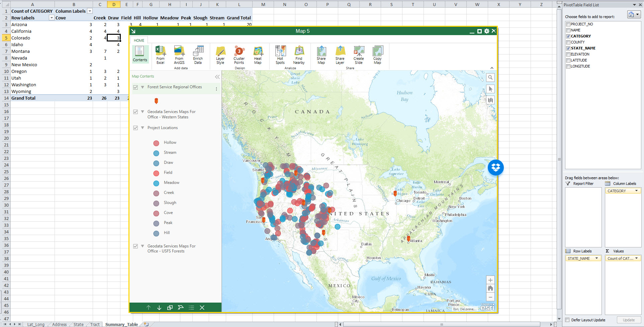The width and height of the screenshot is (644, 327).
Task: Open STATE_NAME field dropdown in Row Labels area
Action: click(596, 258)
